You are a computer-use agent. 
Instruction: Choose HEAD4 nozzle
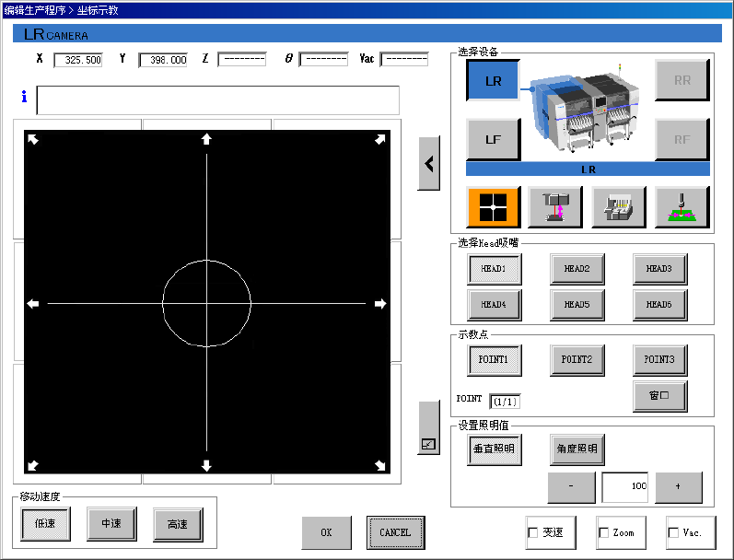click(x=495, y=305)
